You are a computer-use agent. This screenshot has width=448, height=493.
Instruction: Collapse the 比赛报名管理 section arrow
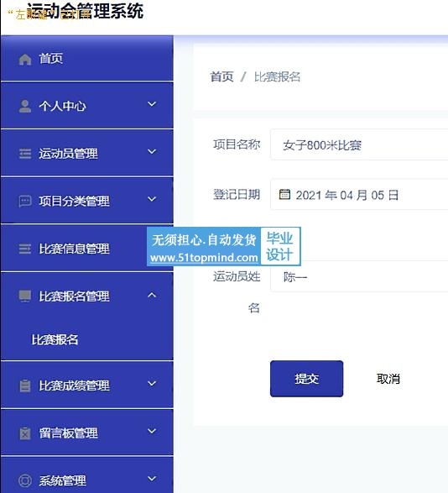click(x=152, y=295)
